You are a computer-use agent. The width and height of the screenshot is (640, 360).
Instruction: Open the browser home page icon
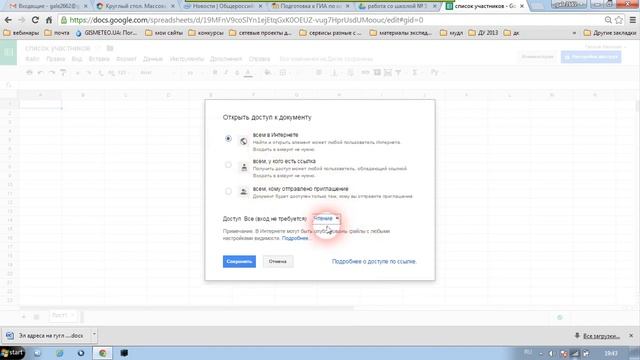(49, 20)
